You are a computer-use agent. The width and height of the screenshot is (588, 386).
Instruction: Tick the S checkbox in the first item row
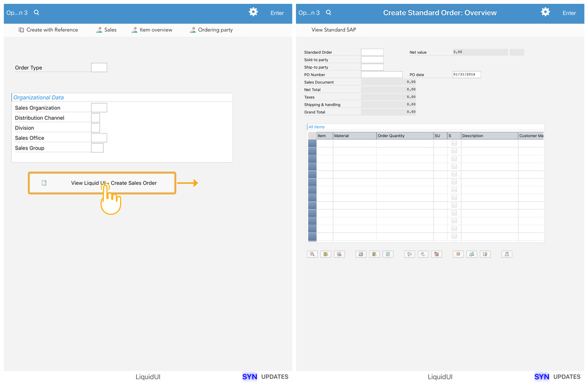454,143
